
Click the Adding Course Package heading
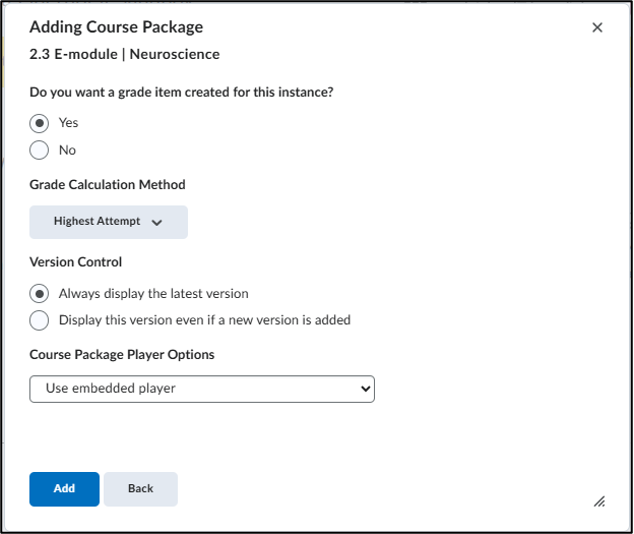point(116,27)
